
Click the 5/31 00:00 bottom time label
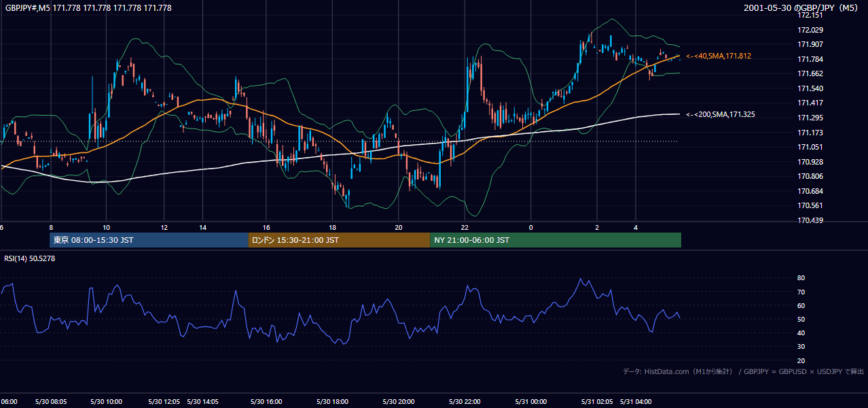(x=530, y=402)
